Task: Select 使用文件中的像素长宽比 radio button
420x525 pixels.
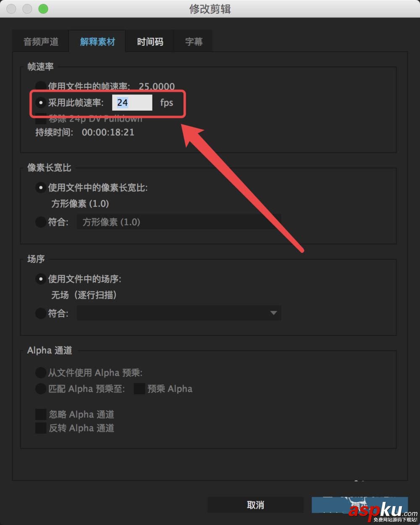Action: pyautogui.click(x=41, y=188)
